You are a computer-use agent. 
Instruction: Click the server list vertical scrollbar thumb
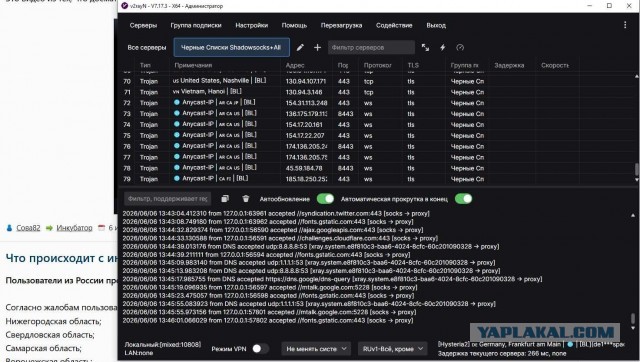tap(636, 169)
